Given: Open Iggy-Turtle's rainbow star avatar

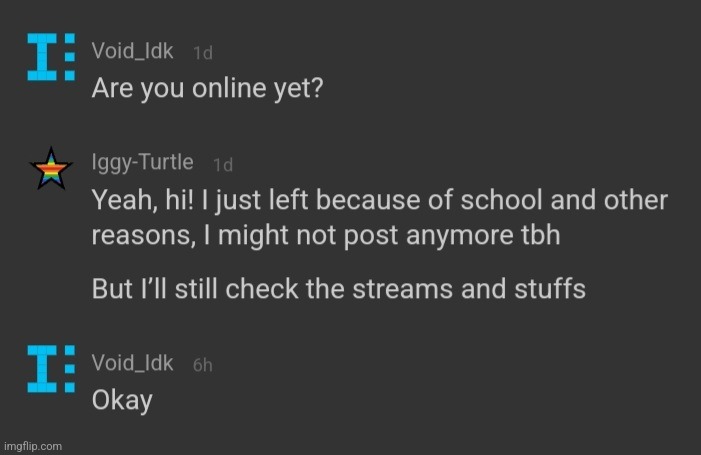Looking at the screenshot, I should (x=51, y=169).
